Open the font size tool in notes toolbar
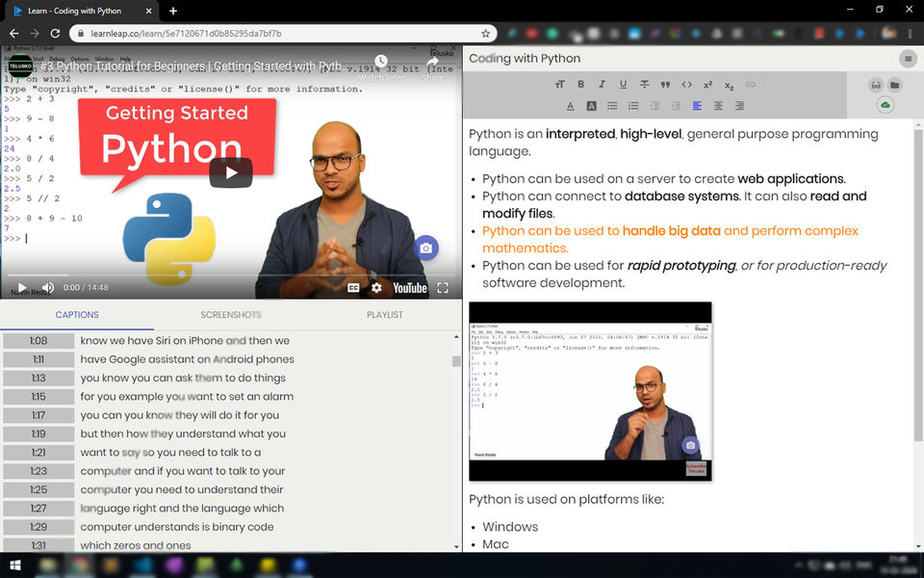 [x=560, y=85]
